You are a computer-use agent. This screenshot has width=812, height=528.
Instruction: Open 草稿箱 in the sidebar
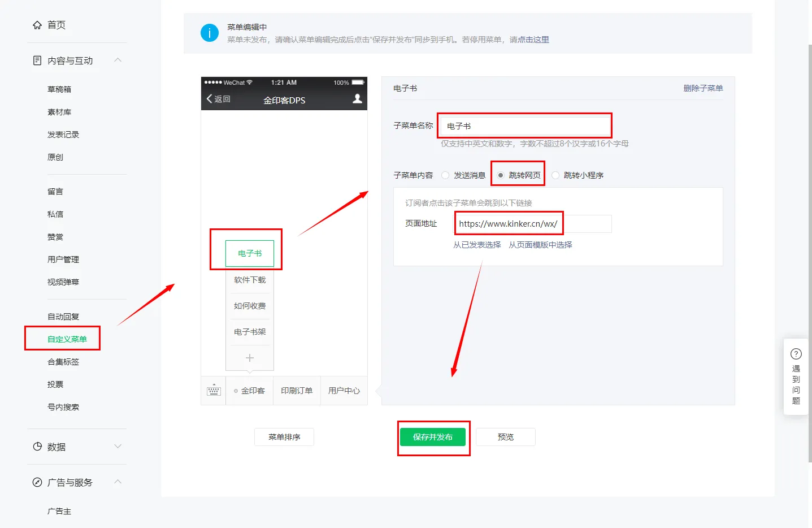59,89
